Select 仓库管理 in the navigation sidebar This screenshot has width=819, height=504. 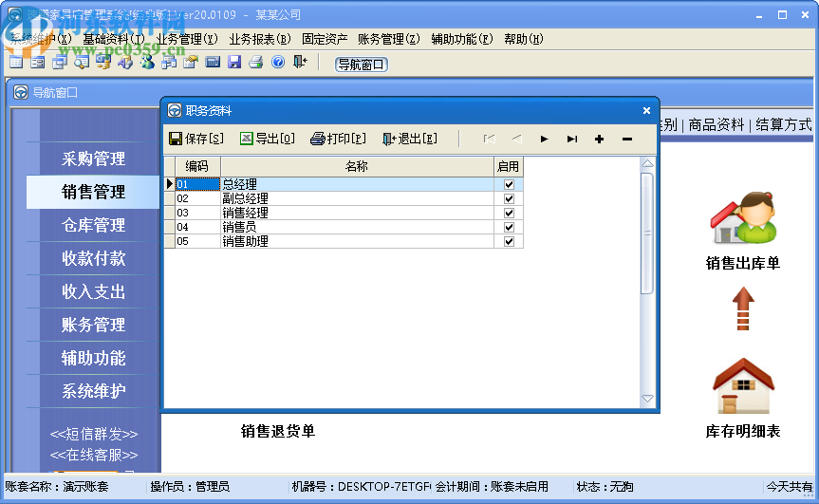click(x=93, y=225)
